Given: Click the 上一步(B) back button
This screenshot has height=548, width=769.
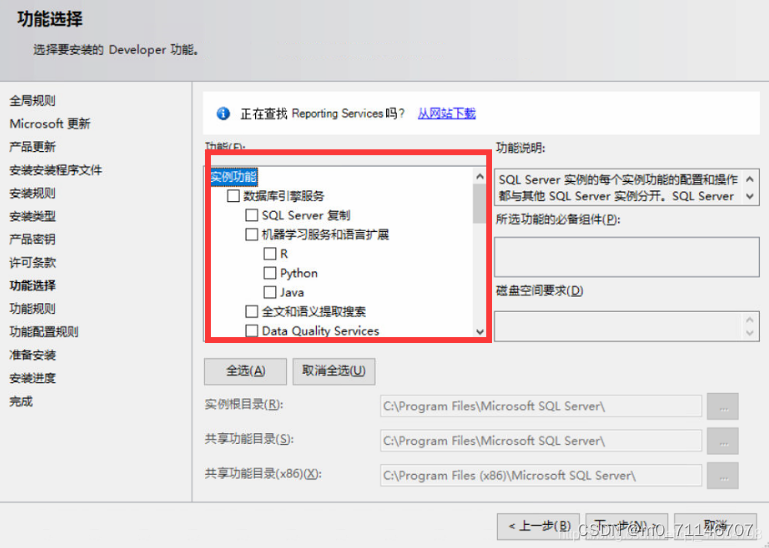Looking at the screenshot, I should click(538, 526).
